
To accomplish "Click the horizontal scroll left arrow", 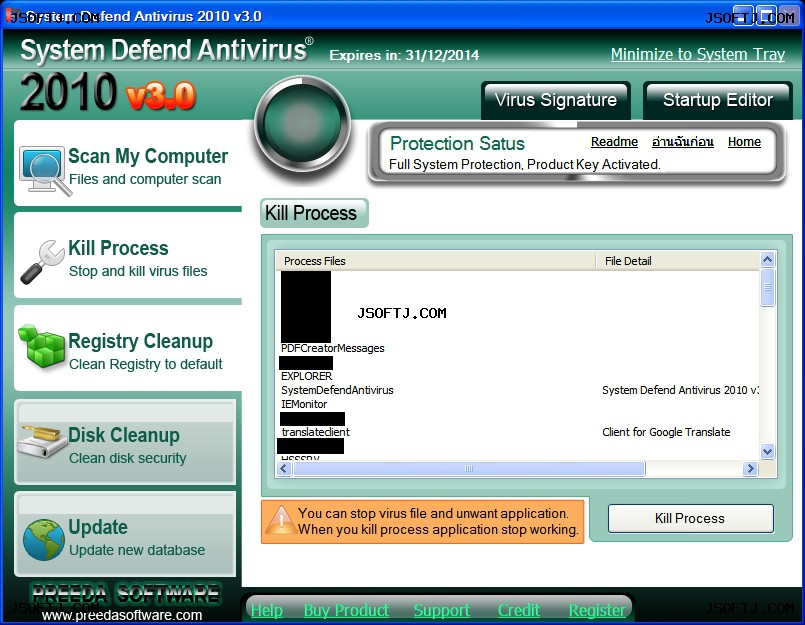I will pyautogui.click(x=284, y=468).
